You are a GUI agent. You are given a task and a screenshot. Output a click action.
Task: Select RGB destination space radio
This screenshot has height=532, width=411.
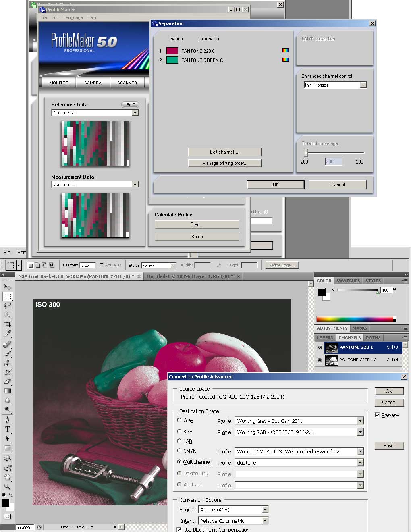(179, 431)
